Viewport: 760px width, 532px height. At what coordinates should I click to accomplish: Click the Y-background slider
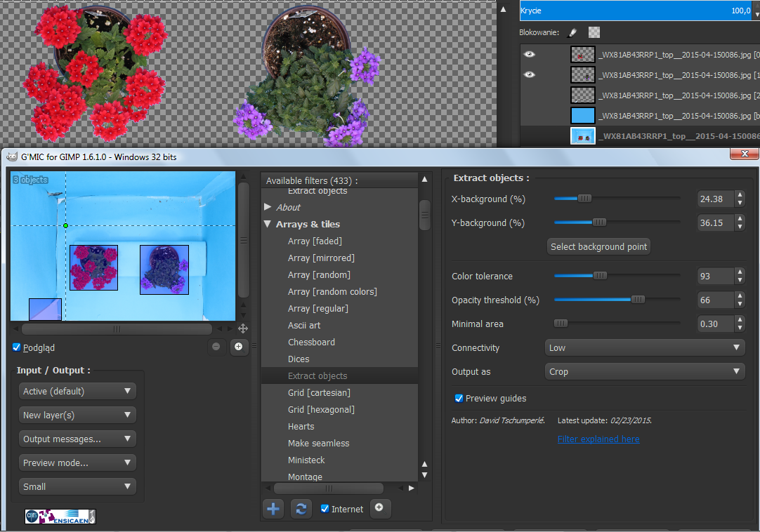pyautogui.click(x=617, y=222)
